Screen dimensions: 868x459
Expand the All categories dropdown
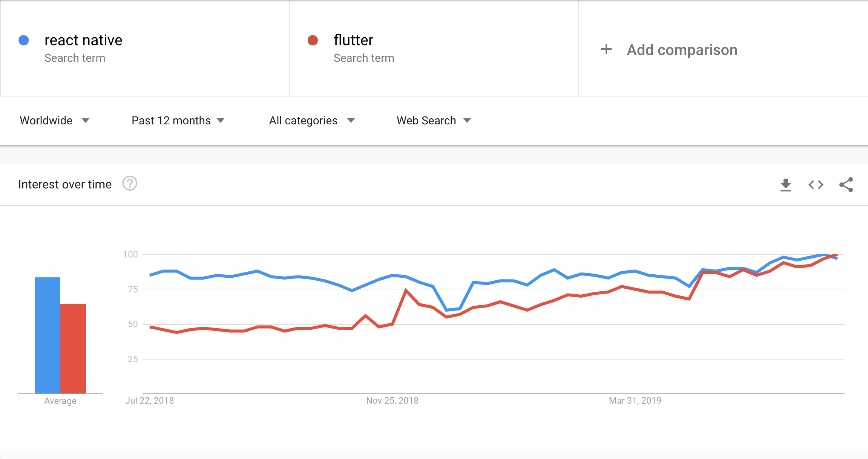(312, 121)
